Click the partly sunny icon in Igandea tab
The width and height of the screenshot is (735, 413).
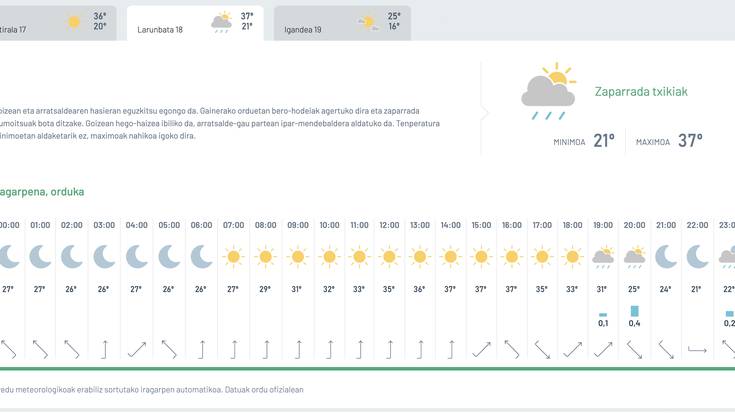(x=369, y=22)
